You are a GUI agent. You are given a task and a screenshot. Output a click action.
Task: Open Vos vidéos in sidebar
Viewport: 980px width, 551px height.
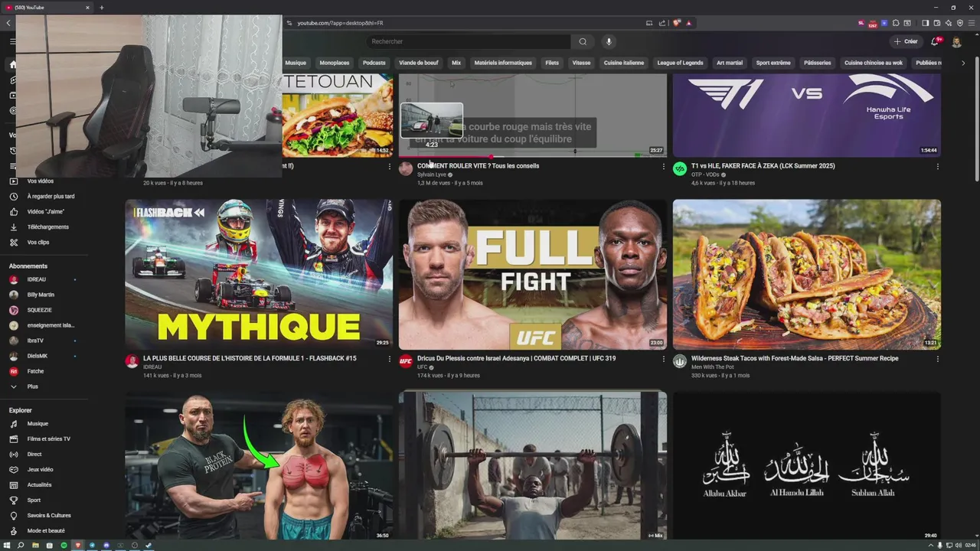(x=40, y=181)
